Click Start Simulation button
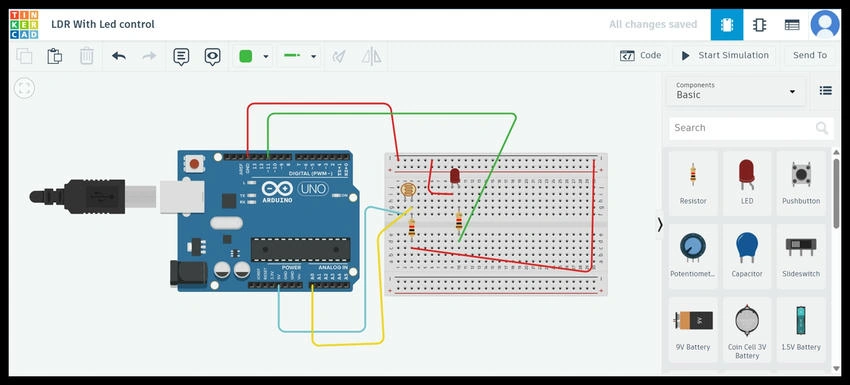The height and width of the screenshot is (385, 850). pyautogui.click(x=725, y=55)
